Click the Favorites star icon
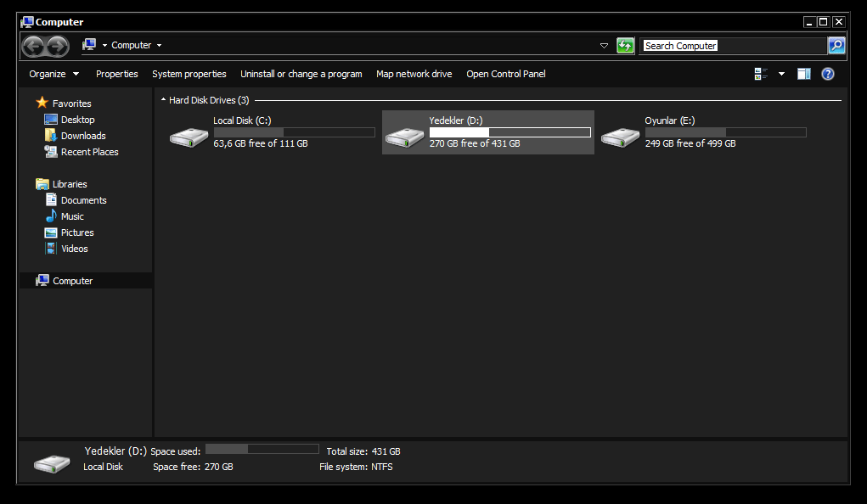Screen dimensions: 867x504 42,103
